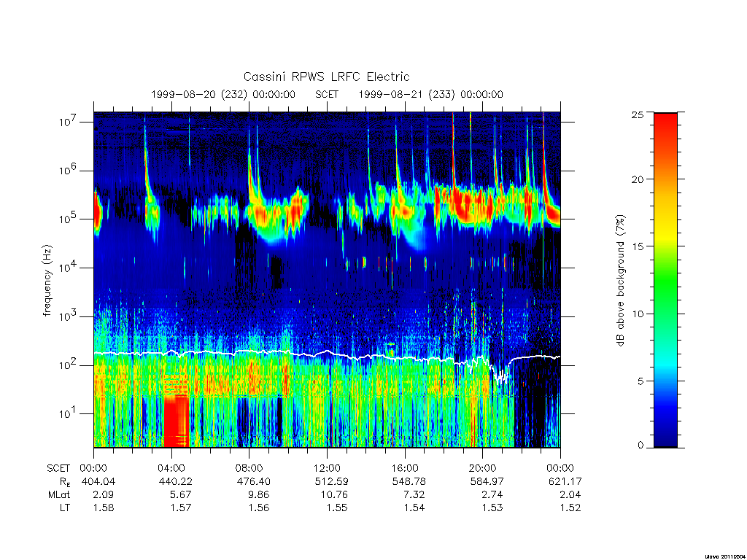Click colorbar tick label 15

tap(638, 246)
